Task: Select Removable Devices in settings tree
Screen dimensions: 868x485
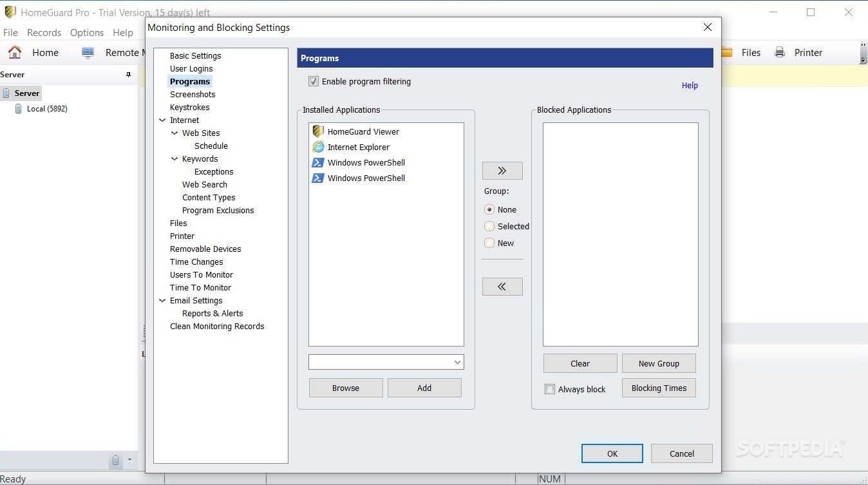Action: tap(205, 249)
